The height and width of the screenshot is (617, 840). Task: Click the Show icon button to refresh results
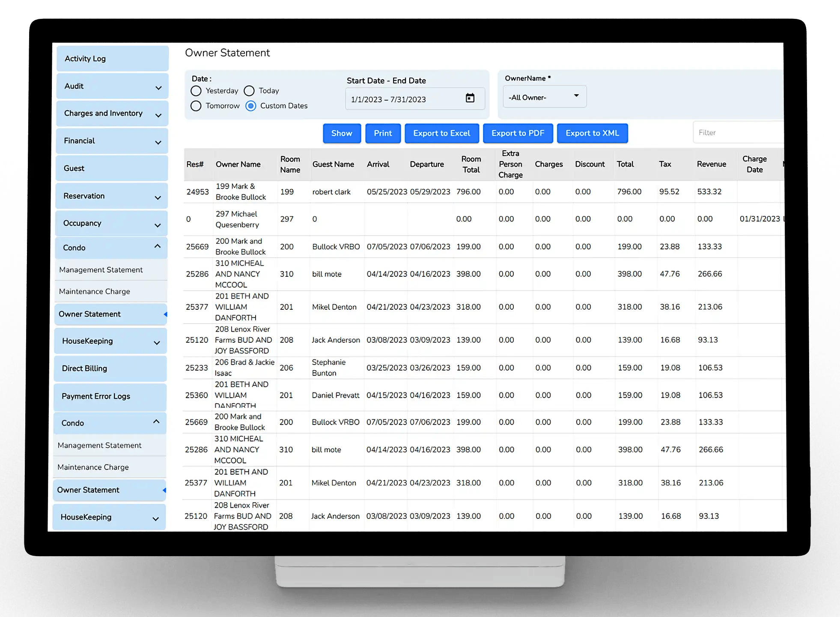(x=340, y=134)
